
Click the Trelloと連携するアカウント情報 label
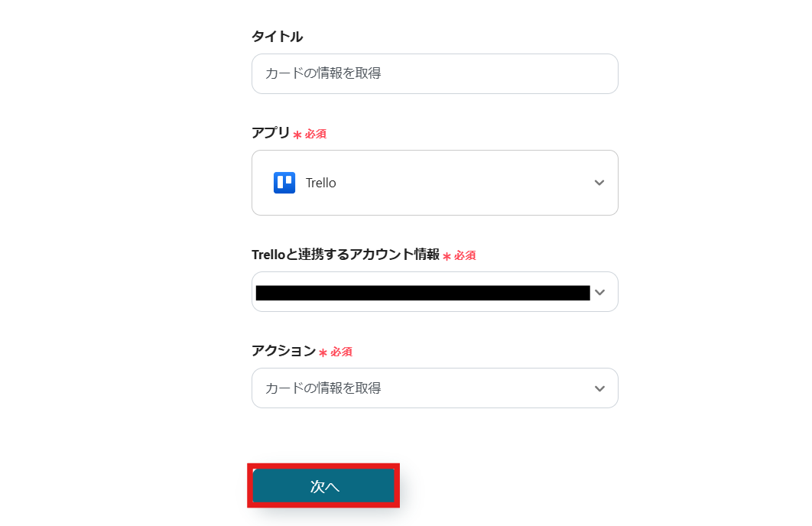pyautogui.click(x=346, y=255)
